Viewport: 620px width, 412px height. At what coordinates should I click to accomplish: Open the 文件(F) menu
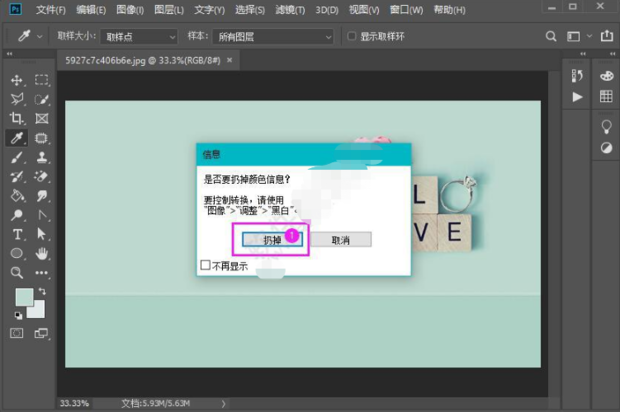pyautogui.click(x=51, y=9)
